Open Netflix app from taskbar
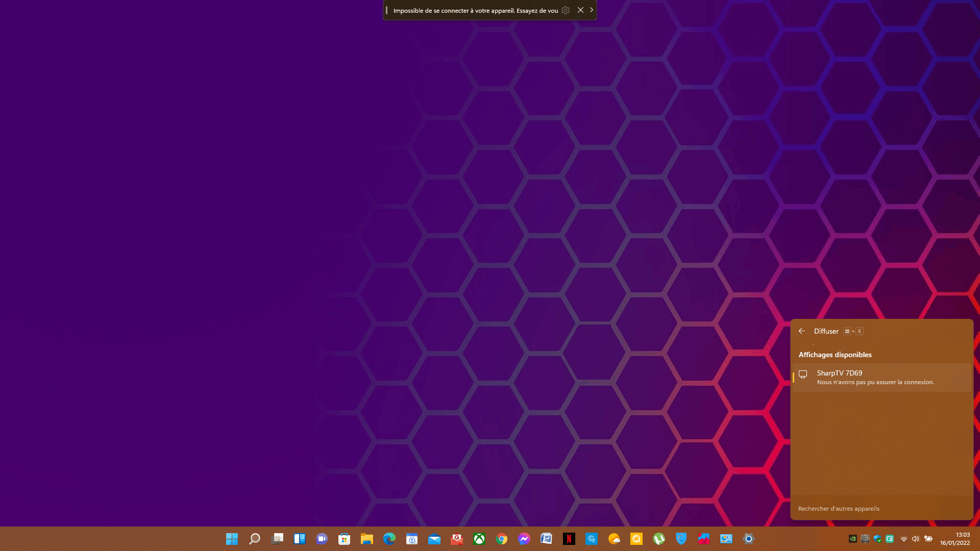980x551 pixels. pyautogui.click(x=569, y=539)
